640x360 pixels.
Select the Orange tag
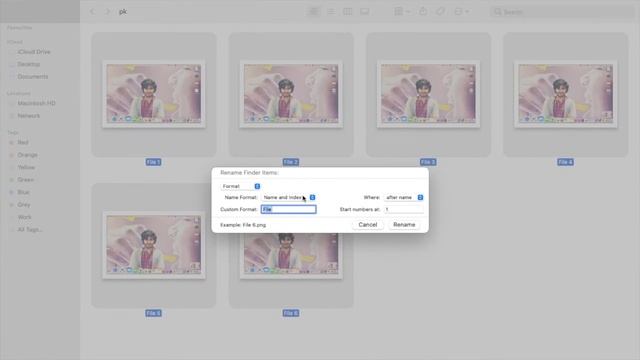(27, 155)
